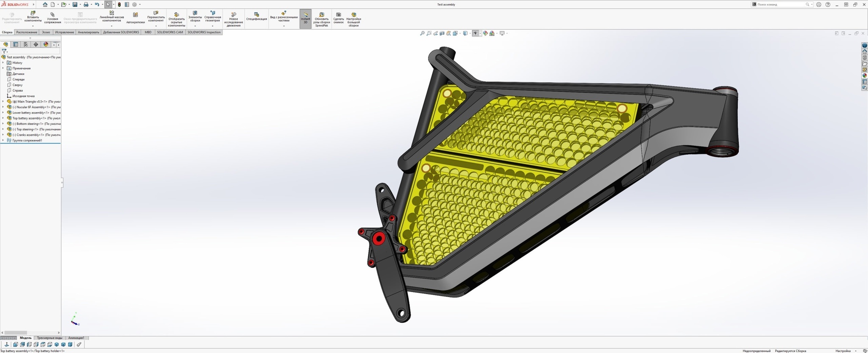The image size is (868, 353).
Task: Toggle the rebuild traffic light icon
Action: [119, 5]
